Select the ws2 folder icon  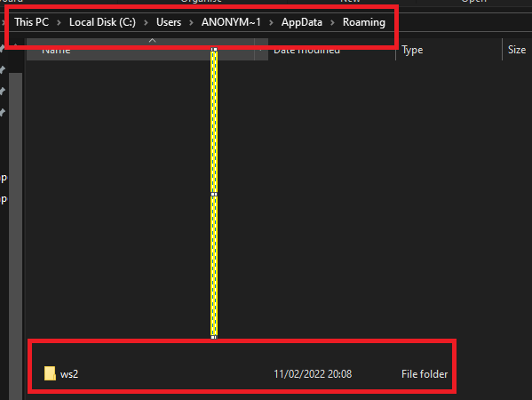click(x=50, y=373)
